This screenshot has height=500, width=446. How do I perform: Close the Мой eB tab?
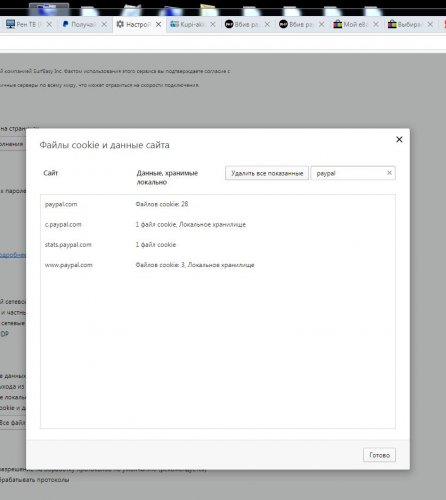pos(376,24)
